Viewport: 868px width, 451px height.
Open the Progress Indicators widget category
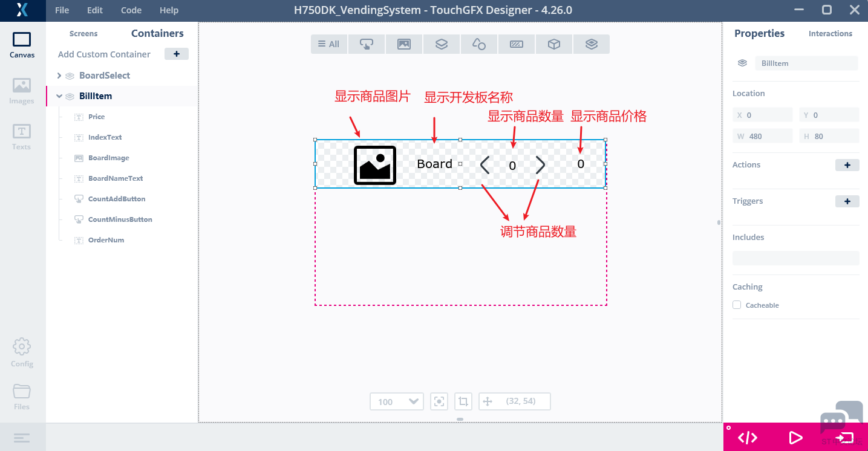[x=517, y=44]
